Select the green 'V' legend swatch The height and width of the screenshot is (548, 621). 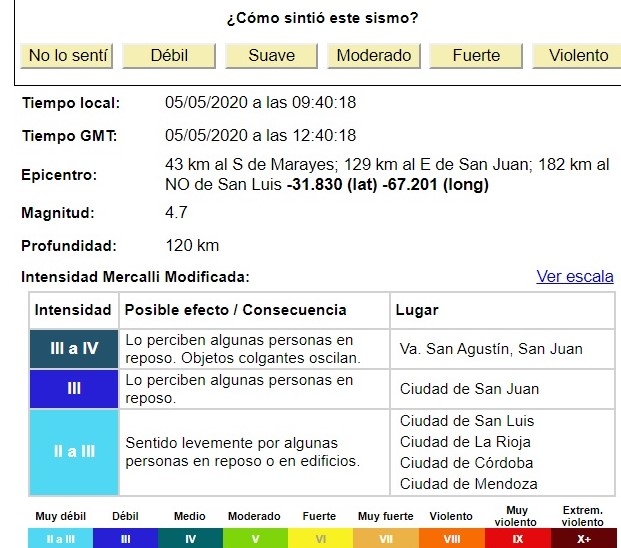pos(255,538)
